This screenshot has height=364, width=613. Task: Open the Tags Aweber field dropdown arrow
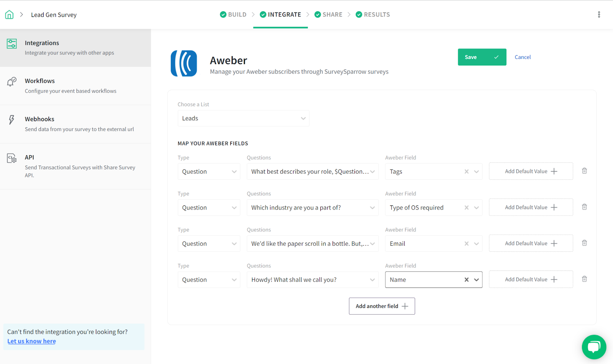(477, 172)
